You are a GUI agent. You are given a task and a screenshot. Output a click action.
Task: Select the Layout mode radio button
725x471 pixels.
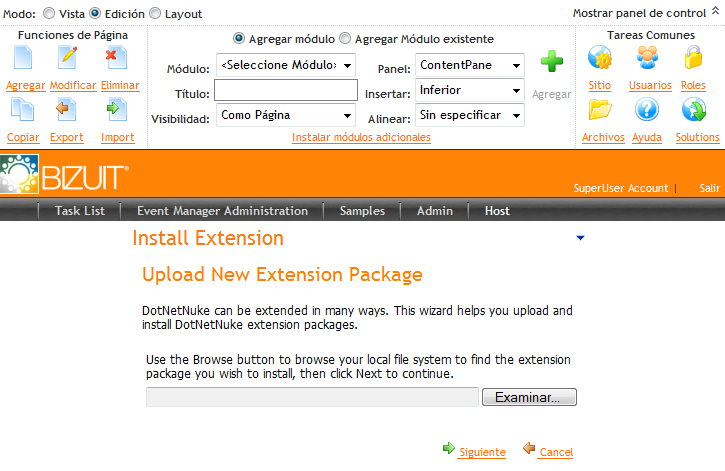pos(154,14)
